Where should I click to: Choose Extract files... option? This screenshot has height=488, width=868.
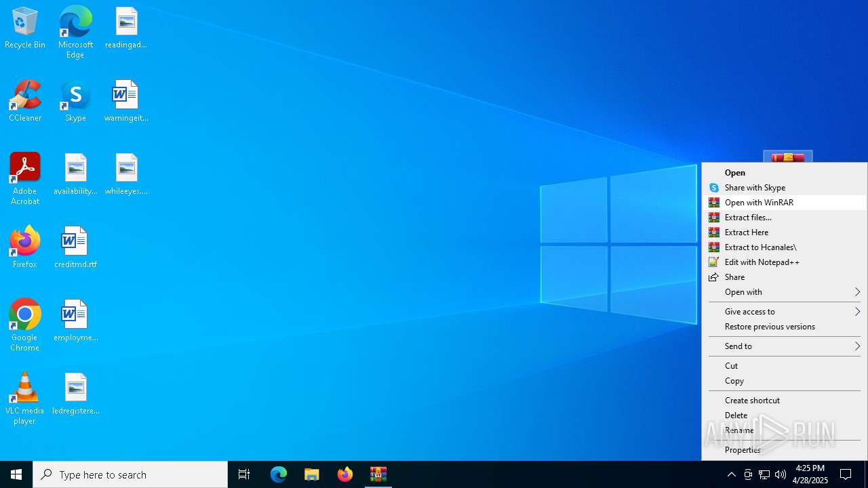pyautogui.click(x=785, y=218)
